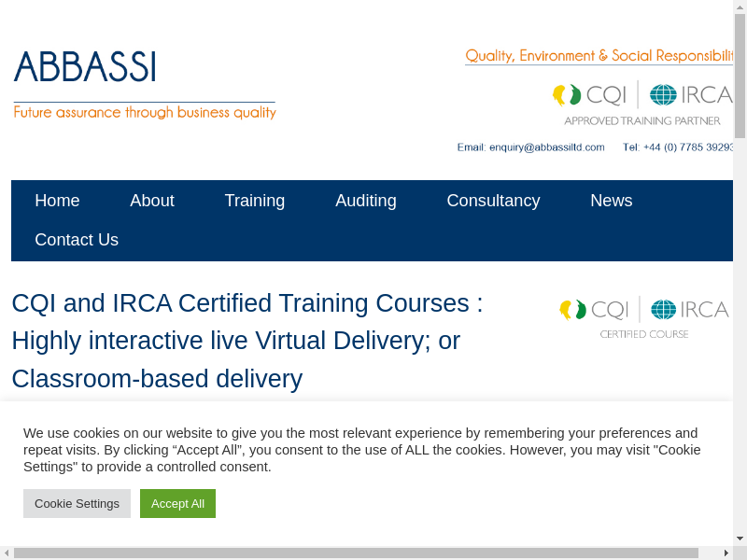The height and width of the screenshot is (560, 747).
Task: Click the horizontal scrollbar left arrow
Action: click(x=7, y=553)
